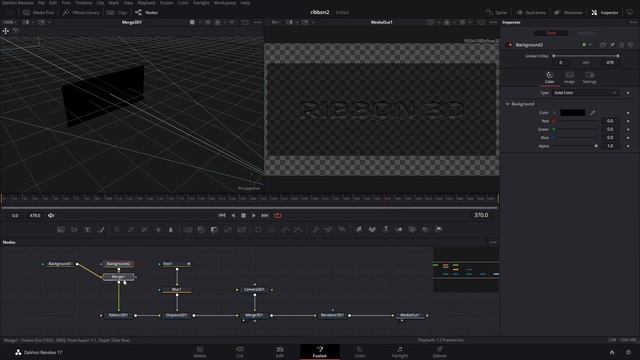Add an Ellipse mask tool
640x360 pixels.
[272, 230]
